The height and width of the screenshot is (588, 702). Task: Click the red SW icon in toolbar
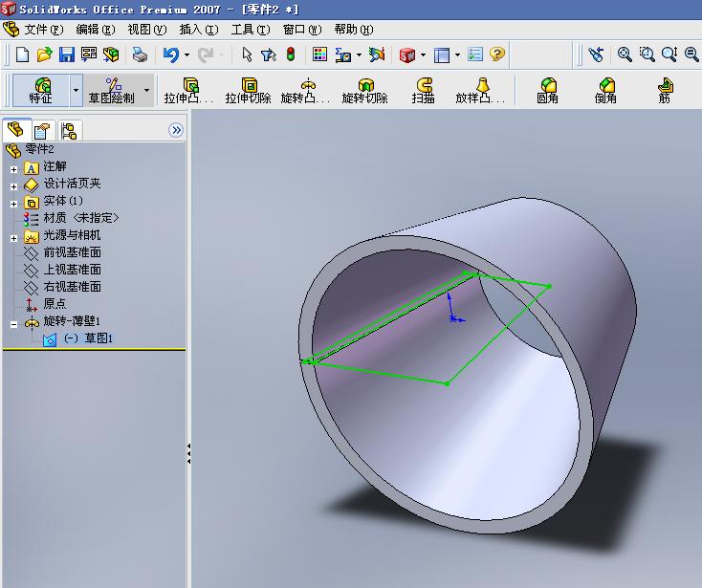pos(407,55)
